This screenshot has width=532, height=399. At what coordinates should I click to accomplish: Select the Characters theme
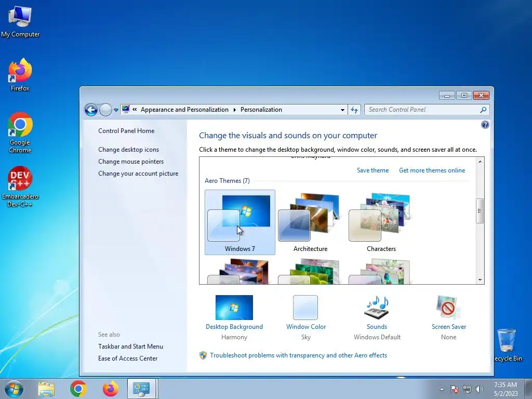[381, 222]
